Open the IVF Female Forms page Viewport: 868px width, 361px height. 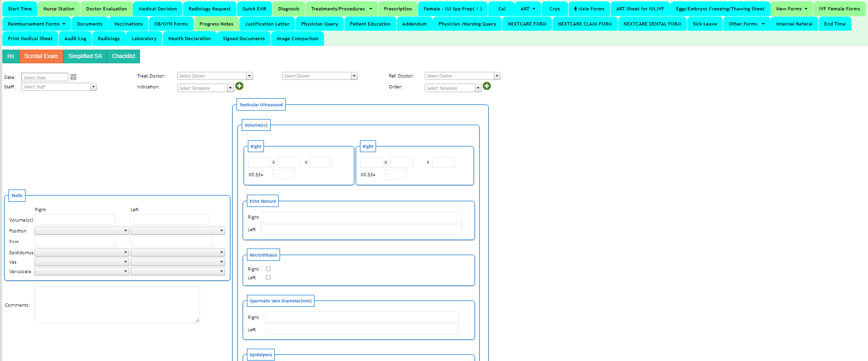pos(839,9)
